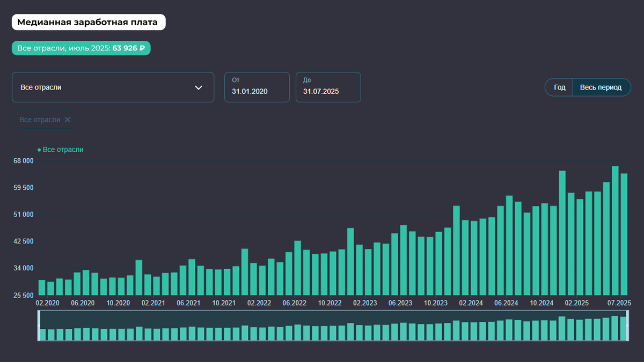The height and width of the screenshot is (362, 644).
Task: Click the first bar above 02.2020
Action: click(42, 287)
